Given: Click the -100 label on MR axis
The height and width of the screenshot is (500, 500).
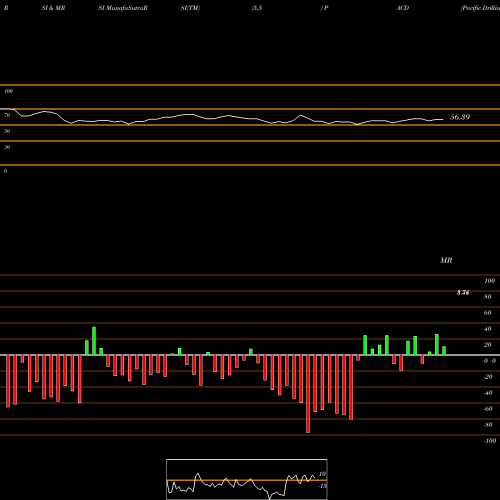Looking at the screenshot, I should point(490,441).
